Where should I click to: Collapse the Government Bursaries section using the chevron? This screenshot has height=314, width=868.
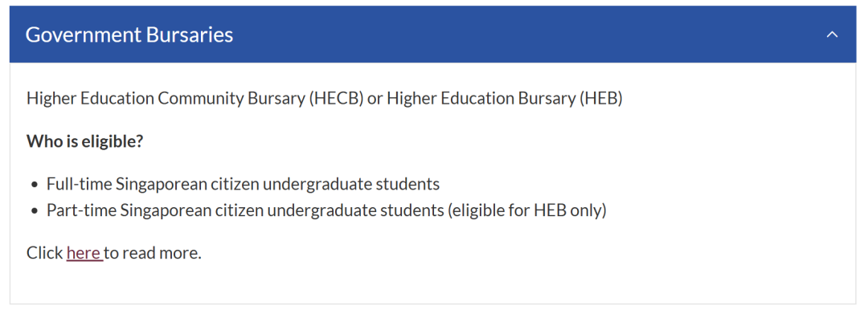point(832,35)
